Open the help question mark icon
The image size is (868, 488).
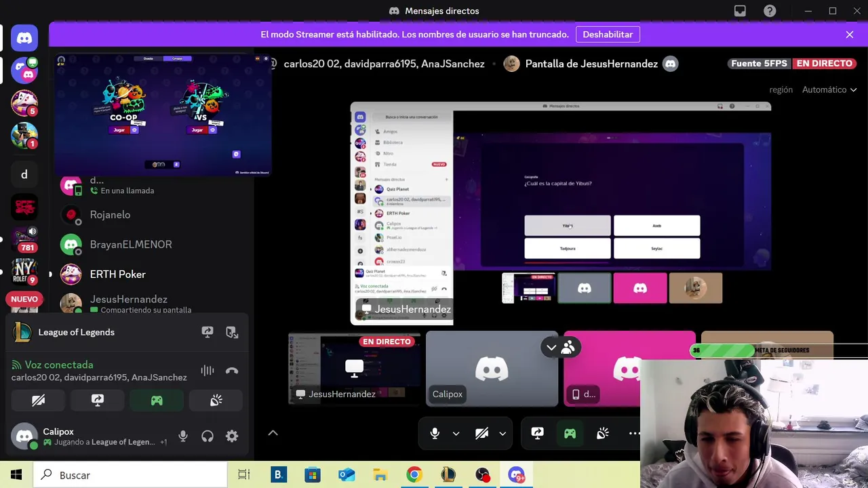[770, 11]
